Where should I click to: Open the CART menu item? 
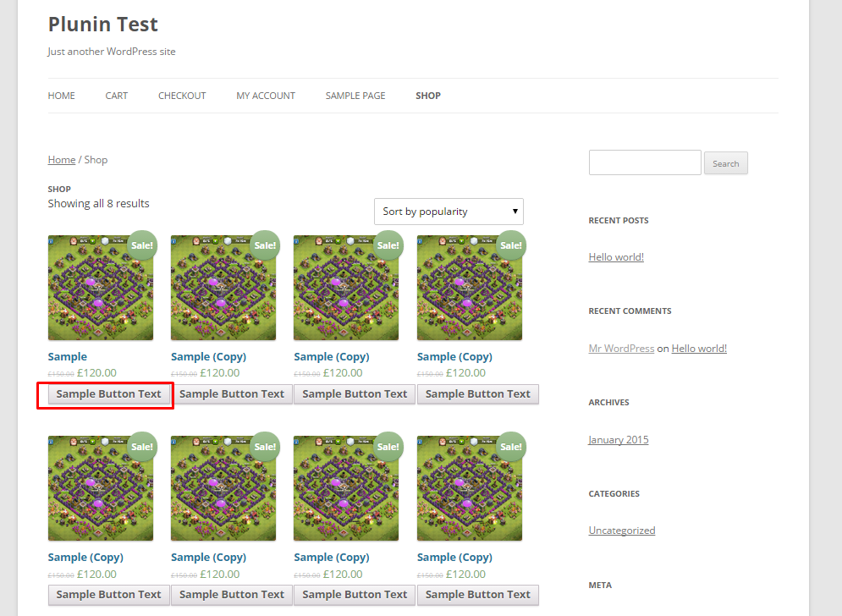click(x=117, y=96)
